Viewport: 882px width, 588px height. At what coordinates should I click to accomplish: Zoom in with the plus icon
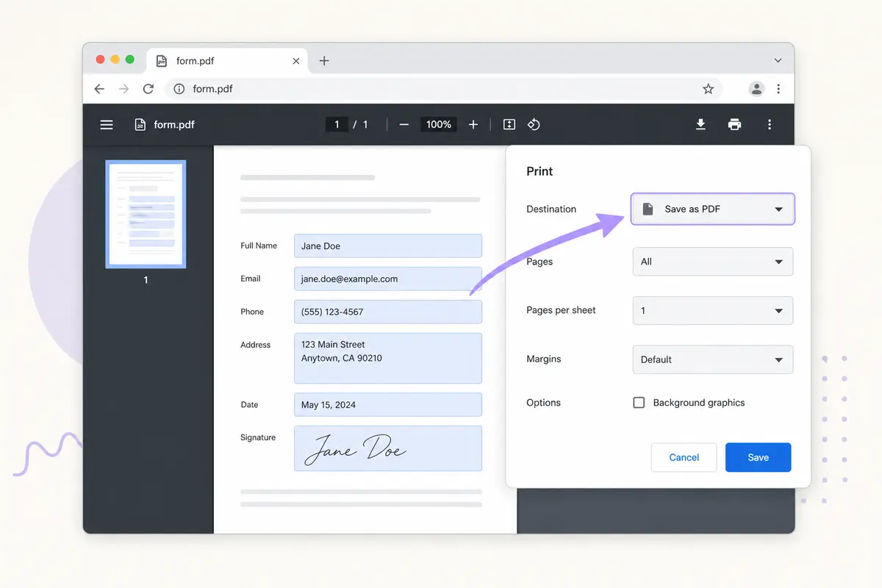473,125
